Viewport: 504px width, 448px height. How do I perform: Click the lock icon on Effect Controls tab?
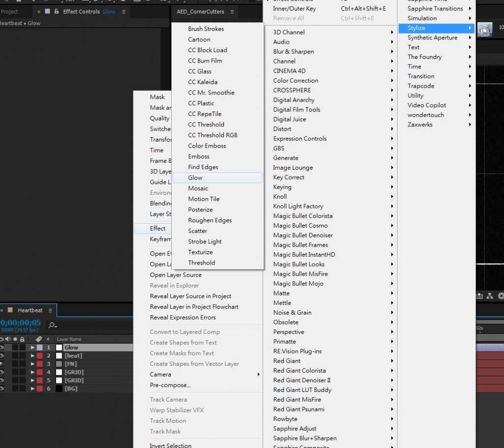(x=57, y=11)
